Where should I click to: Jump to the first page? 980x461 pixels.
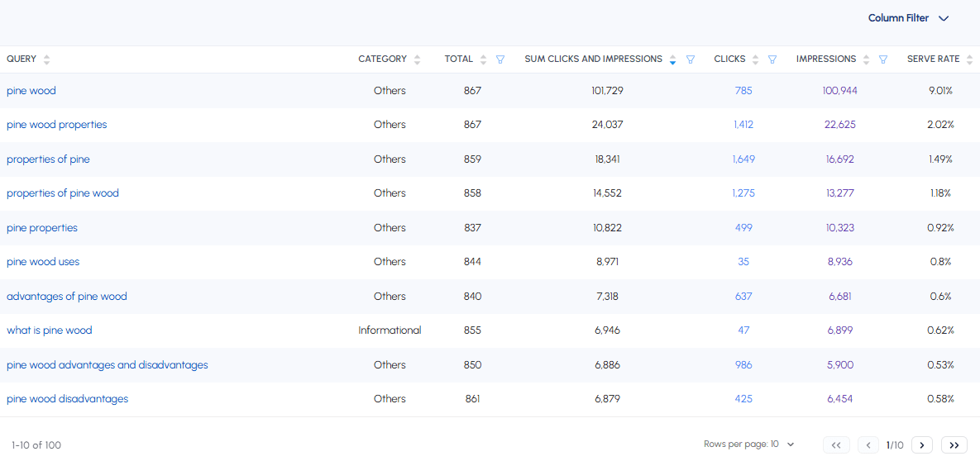click(836, 445)
